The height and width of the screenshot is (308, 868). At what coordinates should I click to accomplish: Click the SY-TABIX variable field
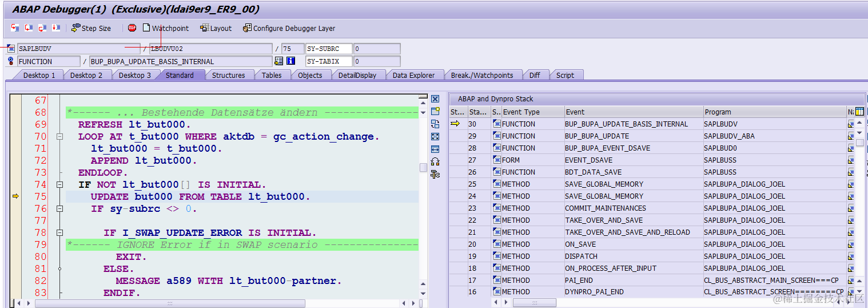click(329, 61)
